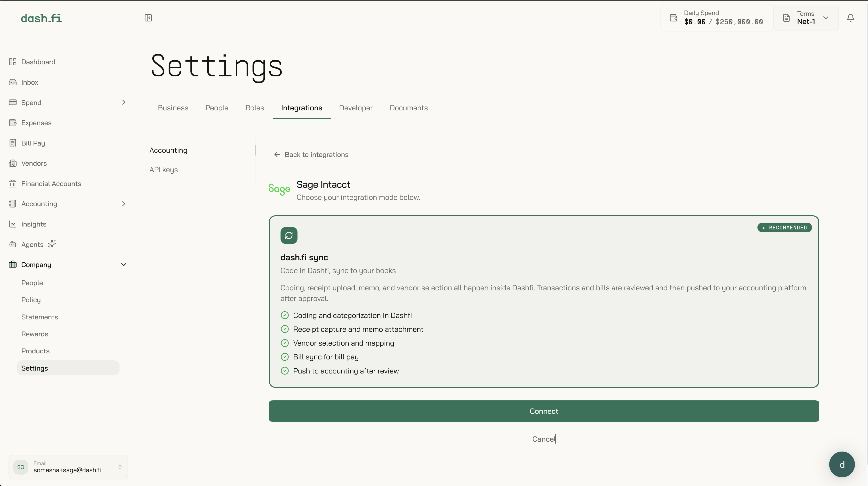Click the Vendors building icon

[13, 163]
